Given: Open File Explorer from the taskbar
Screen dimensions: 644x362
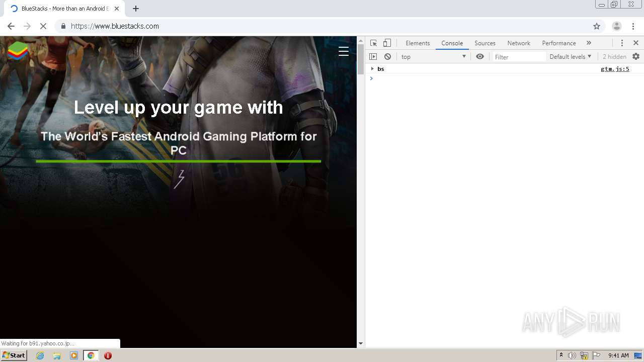Looking at the screenshot, I should (57, 355).
